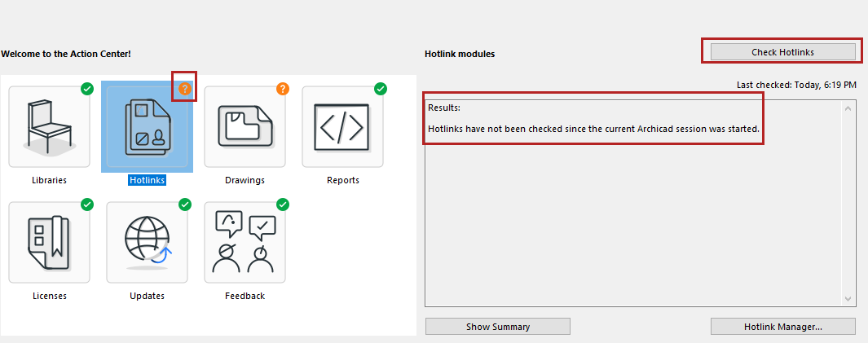Screen dimensions: 868x343
Task: Open the Licenses icon
Action: coord(49,242)
